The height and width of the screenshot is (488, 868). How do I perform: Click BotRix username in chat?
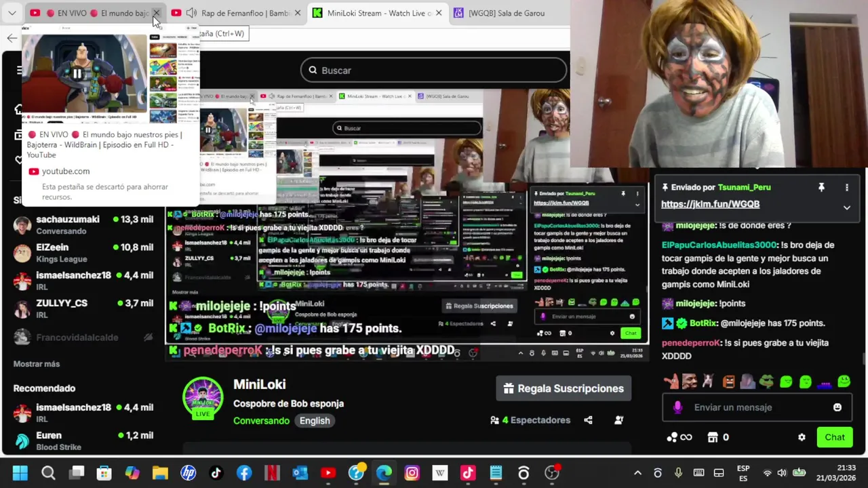(703, 323)
